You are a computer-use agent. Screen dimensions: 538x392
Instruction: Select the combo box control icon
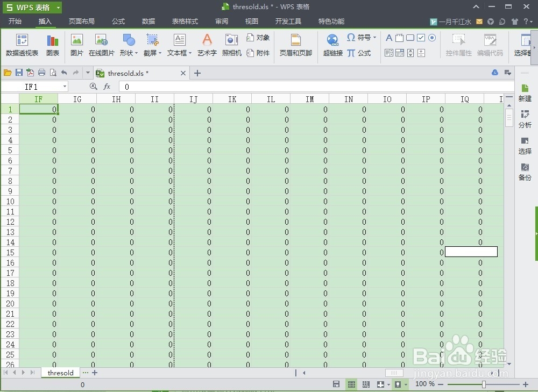coord(400,53)
